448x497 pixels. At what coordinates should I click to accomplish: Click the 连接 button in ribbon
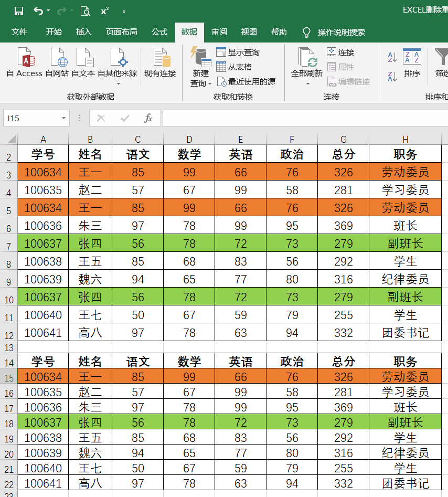tap(340, 52)
